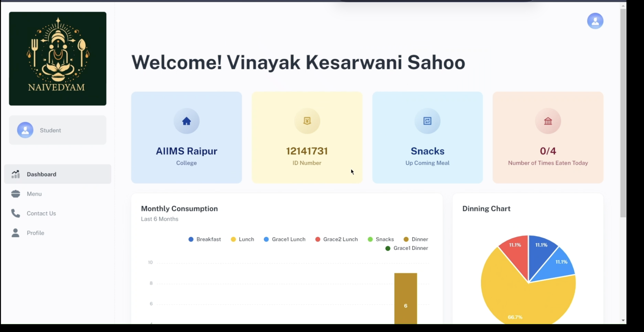This screenshot has width=644, height=332.
Task: Click the Menu plate icon in sidebar
Action: 16,194
